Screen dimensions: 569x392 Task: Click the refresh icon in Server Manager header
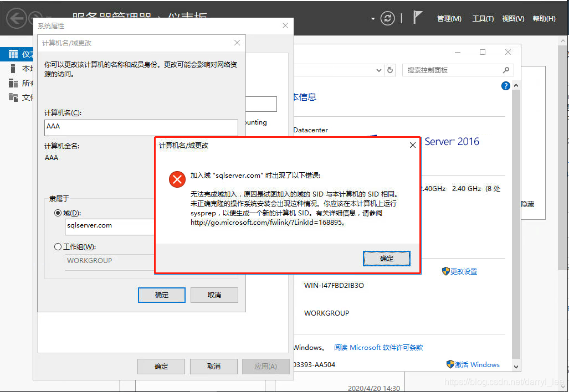point(388,18)
